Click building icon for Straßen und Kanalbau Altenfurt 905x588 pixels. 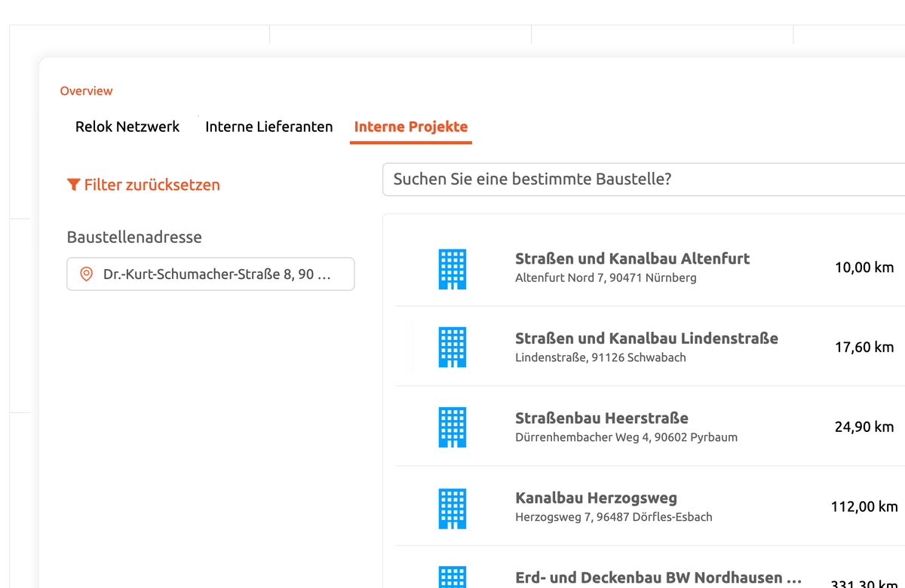pyautogui.click(x=452, y=269)
